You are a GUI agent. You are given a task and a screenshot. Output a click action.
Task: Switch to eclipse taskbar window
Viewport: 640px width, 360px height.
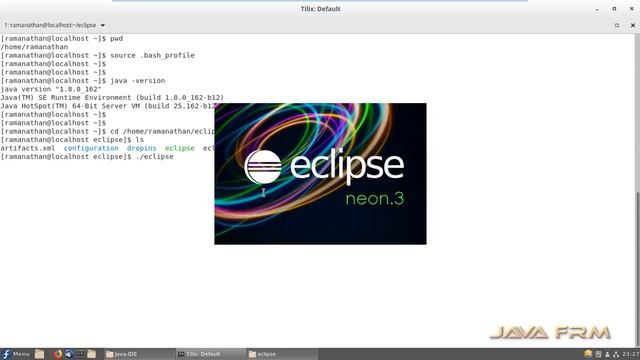click(282, 354)
